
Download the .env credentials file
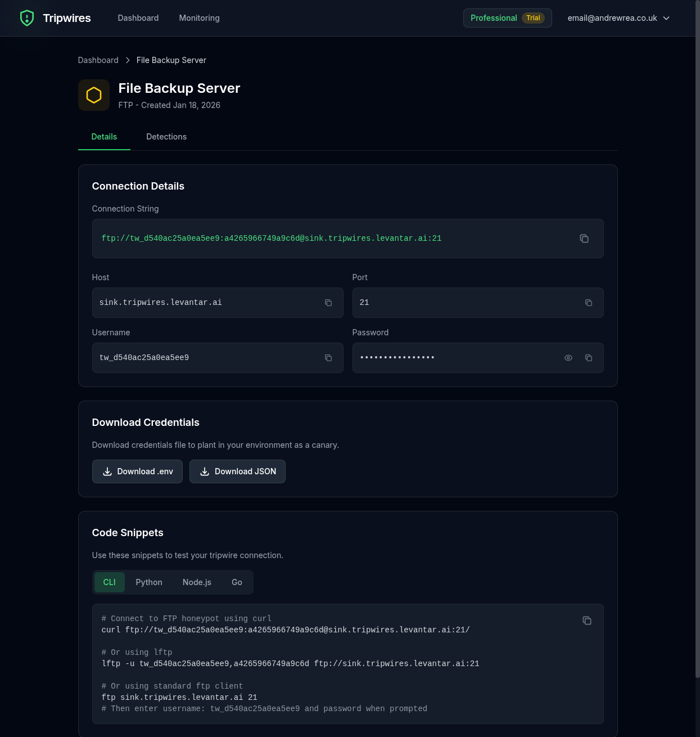coord(137,471)
